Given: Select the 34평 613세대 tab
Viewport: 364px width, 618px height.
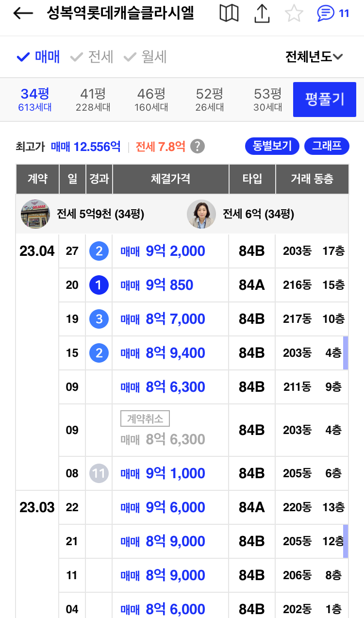Looking at the screenshot, I should click(35, 100).
